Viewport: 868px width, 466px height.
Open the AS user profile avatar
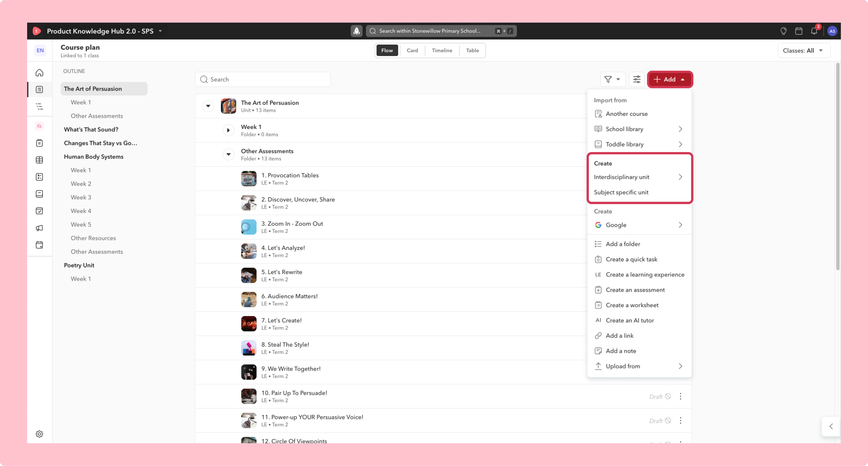(832, 31)
